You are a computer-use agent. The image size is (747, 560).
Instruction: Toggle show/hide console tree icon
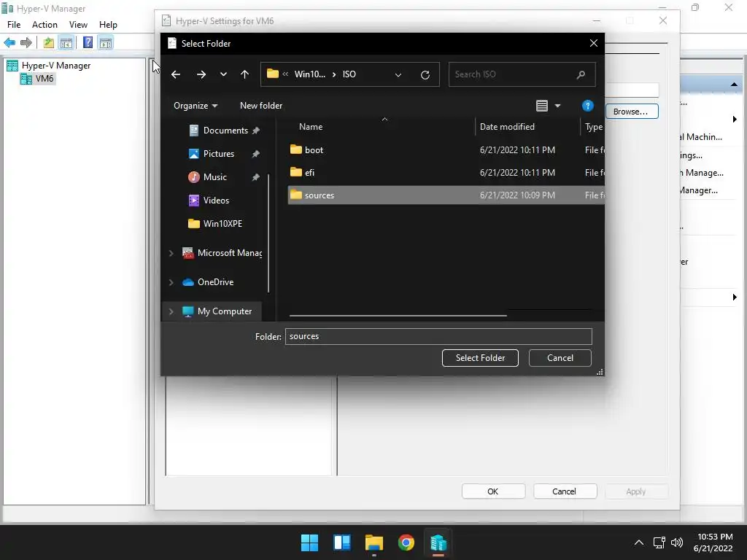pos(66,42)
